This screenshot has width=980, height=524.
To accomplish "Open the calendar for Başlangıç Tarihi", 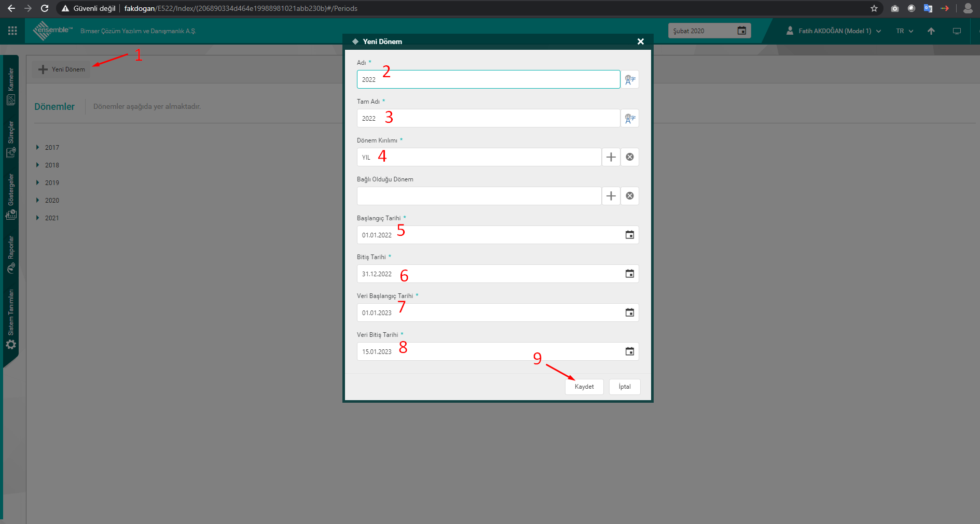I will (630, 235).
